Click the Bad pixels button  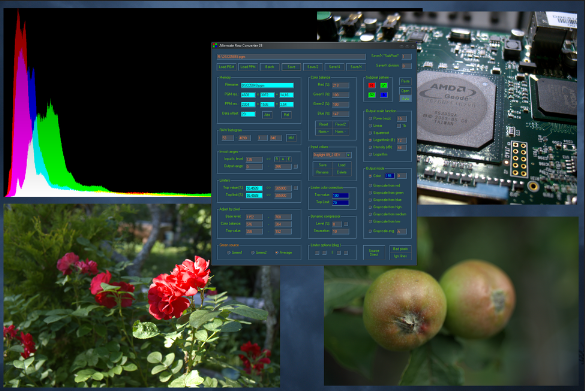point(400,249)
